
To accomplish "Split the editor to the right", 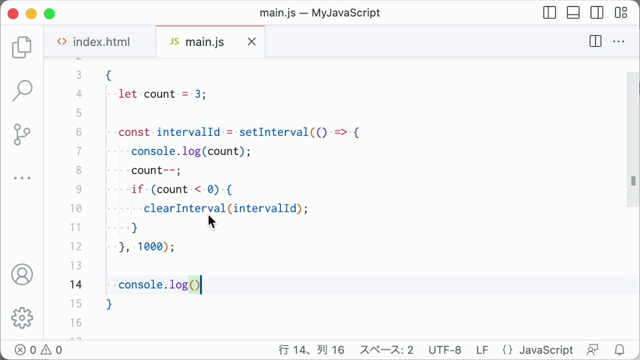I will [595, 41].
